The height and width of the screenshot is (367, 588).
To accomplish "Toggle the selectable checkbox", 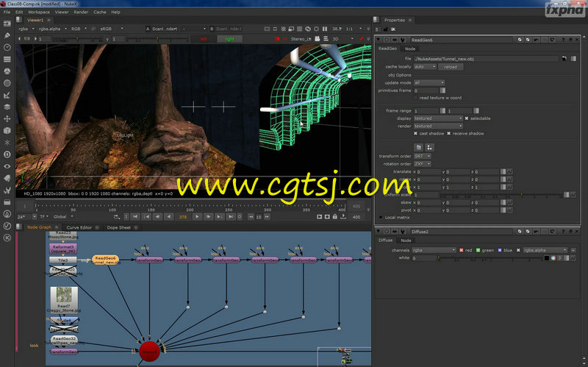I will (x=467, y=118).
